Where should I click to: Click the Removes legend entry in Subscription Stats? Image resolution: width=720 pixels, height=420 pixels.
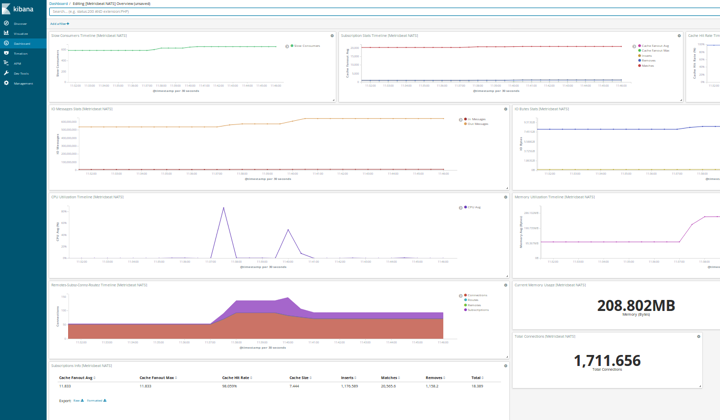point(647,61)
